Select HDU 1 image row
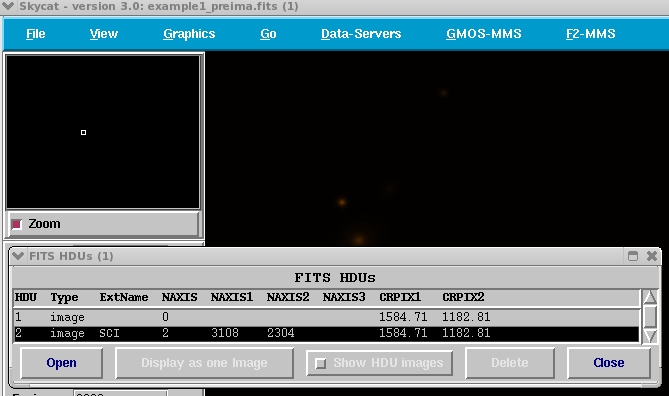The height and width of the screenshot is (396, 669). (326, 317)
